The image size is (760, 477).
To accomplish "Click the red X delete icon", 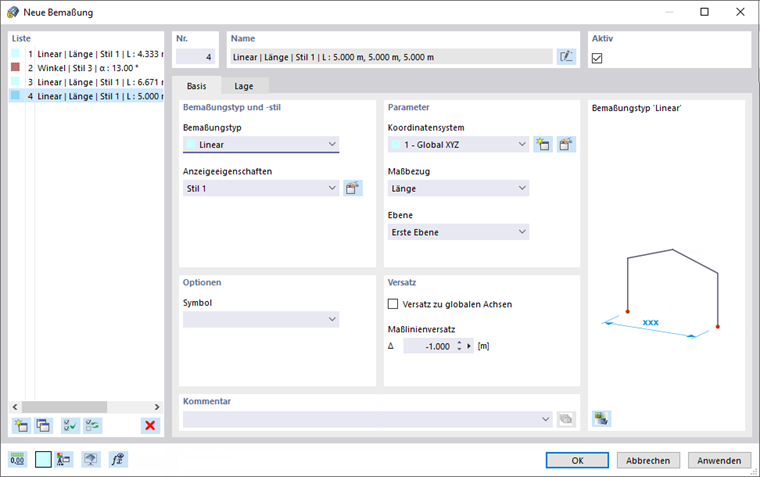I will pos(150,425).
